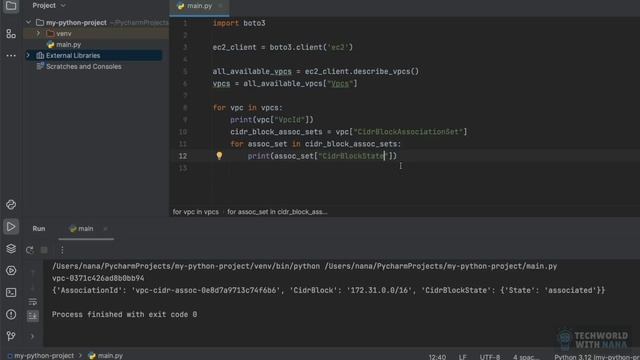The image size is (640, 360).
Task: Click the "Vpcs" string on line 6
Action: click(x=340, y=84)
